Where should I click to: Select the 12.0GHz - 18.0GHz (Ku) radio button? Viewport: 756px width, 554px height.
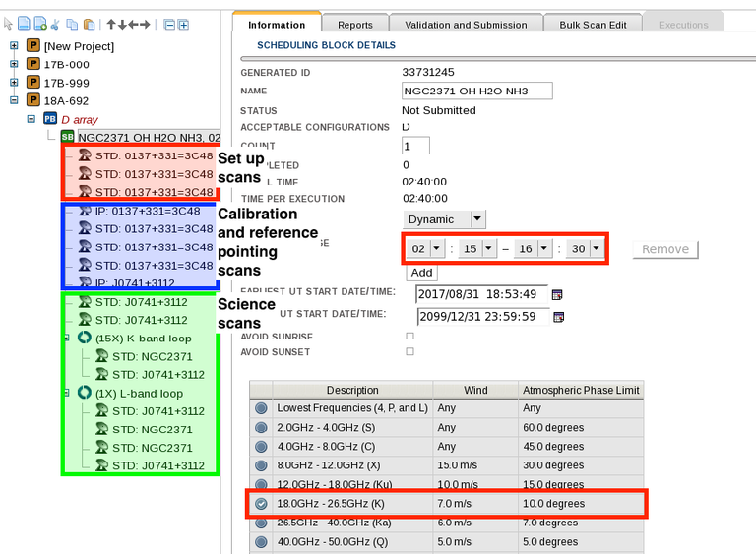point(261,485)
